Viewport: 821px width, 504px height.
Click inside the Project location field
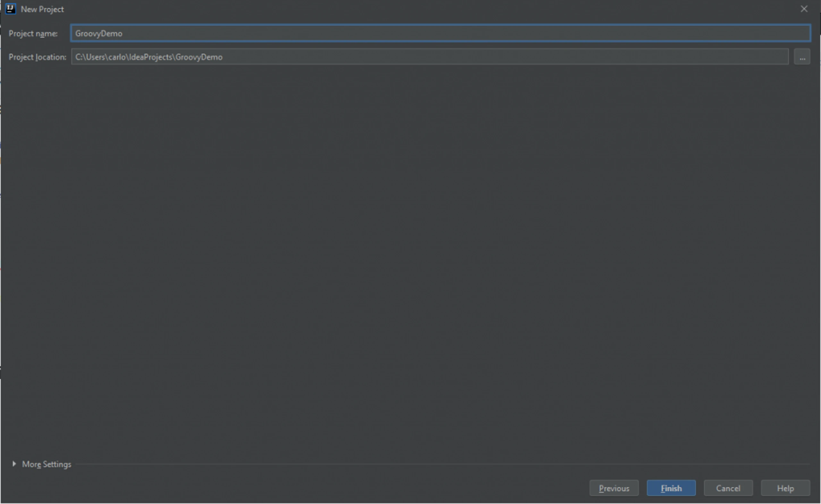coord(430,57)
